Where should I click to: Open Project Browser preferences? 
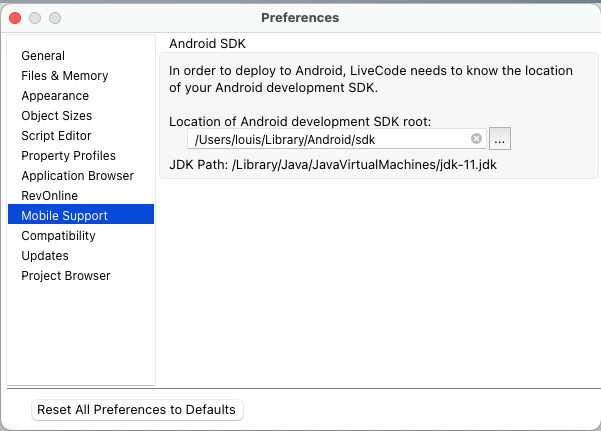click(x=66, y=276)
